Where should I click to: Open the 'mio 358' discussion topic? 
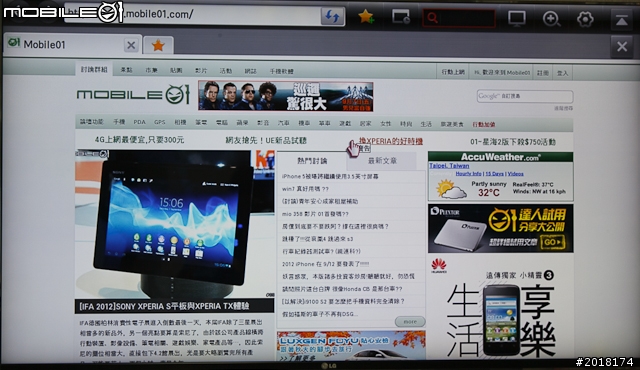[315, 214]
